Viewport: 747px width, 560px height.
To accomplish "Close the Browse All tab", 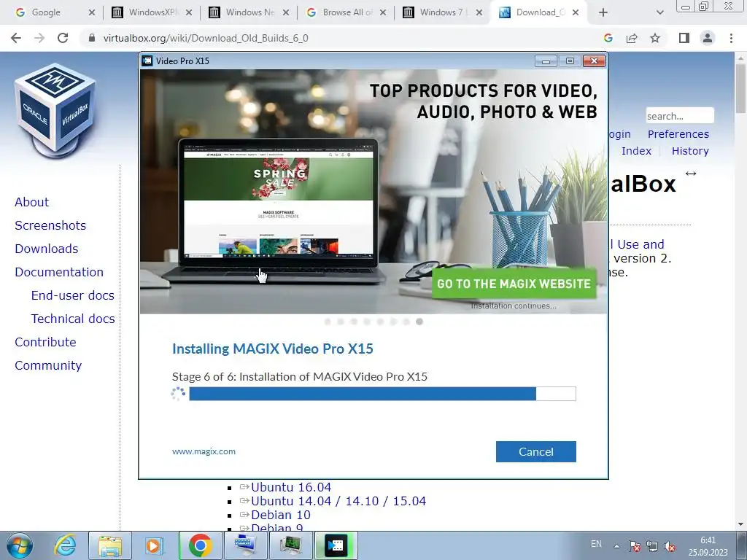I will (383, 12).
